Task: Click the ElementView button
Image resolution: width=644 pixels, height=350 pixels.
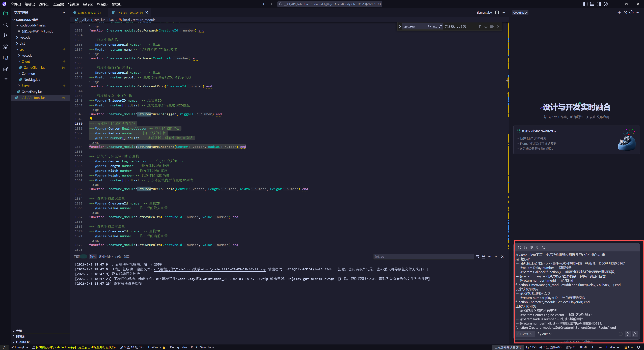Action: [x=484, y=13]
